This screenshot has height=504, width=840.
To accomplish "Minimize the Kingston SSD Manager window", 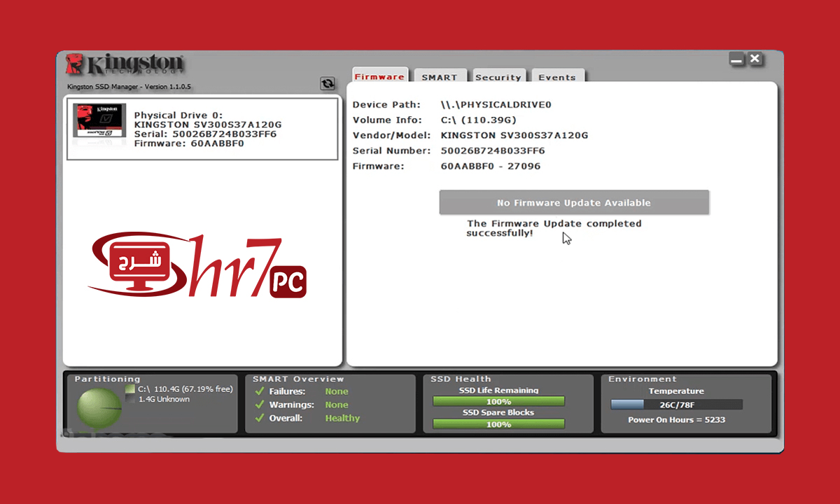I will pos(736,59).
